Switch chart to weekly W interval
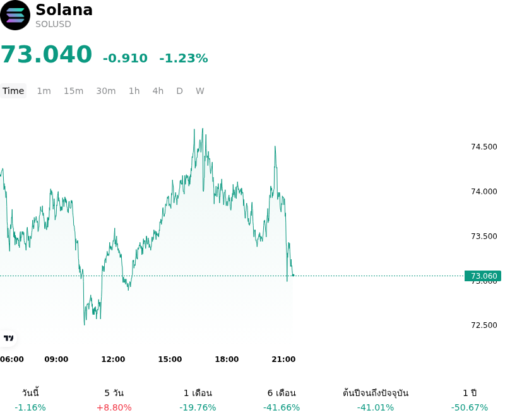 (x=200, y=91)
